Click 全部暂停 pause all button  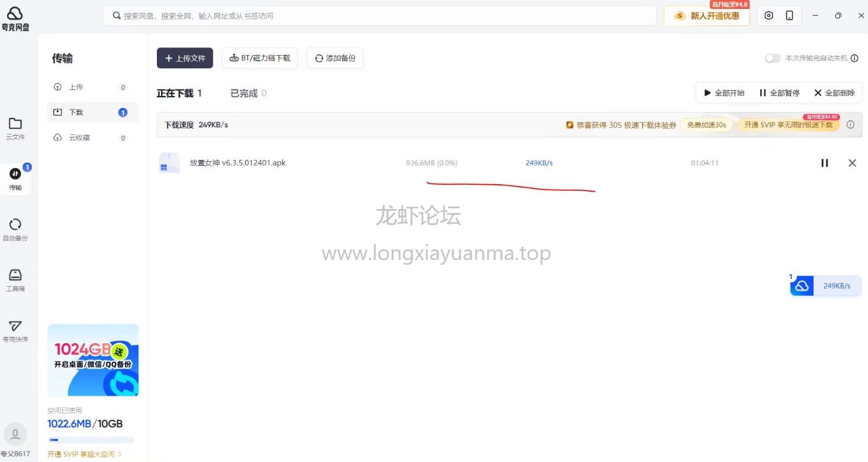[x=779, y=93]
